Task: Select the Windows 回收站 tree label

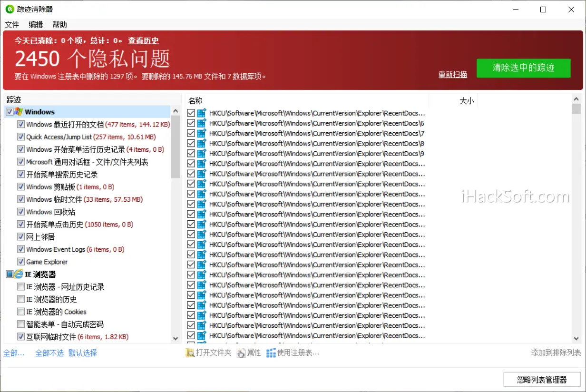Action: [x=51, y=212]
